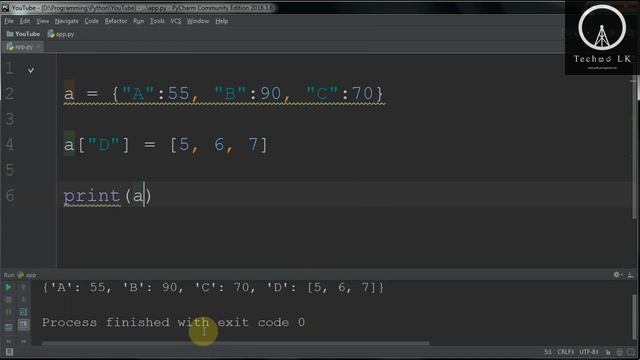Rerun the app with the green play icon
640x360 pixels.
coord(8,287)
